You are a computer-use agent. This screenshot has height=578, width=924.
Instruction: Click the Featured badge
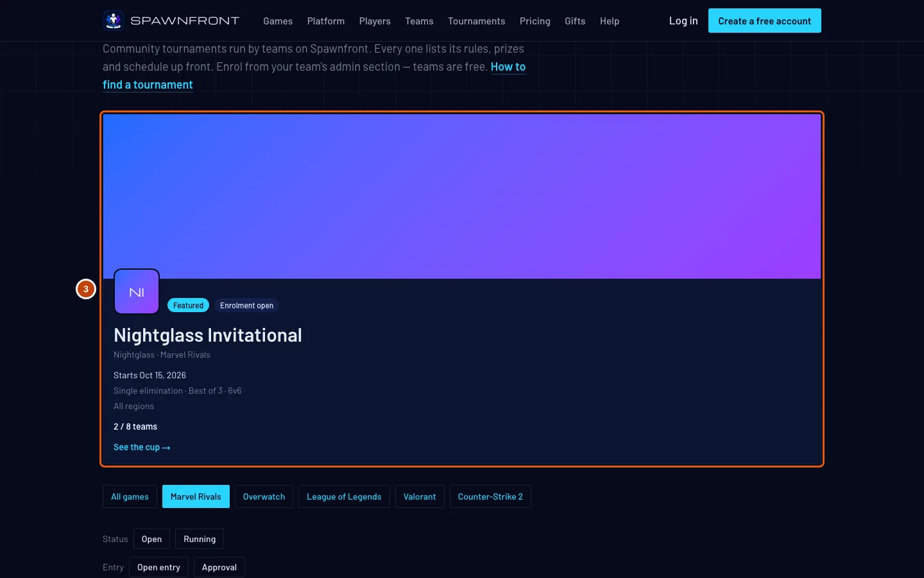click(x=188, y=306)
